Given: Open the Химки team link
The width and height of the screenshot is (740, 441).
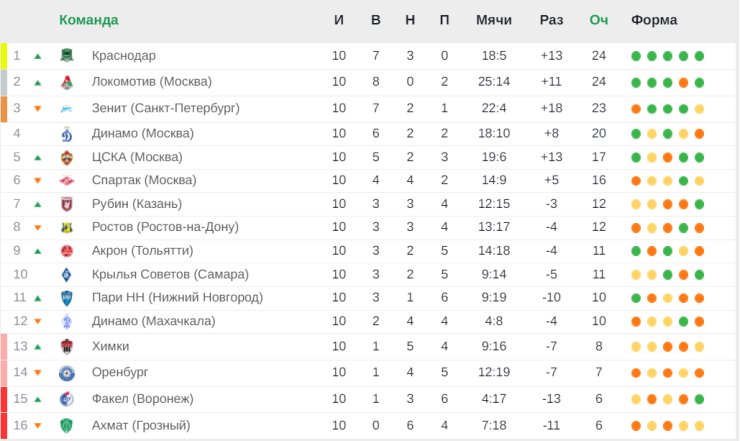Looking at the screenshot, I should pyautogui.click(x=110, y=347).
